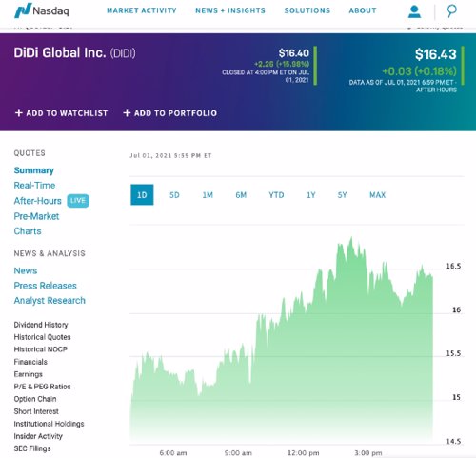Open the Real-Time quotes link
Screen dimensions: 476x458
tap(34, 186)
